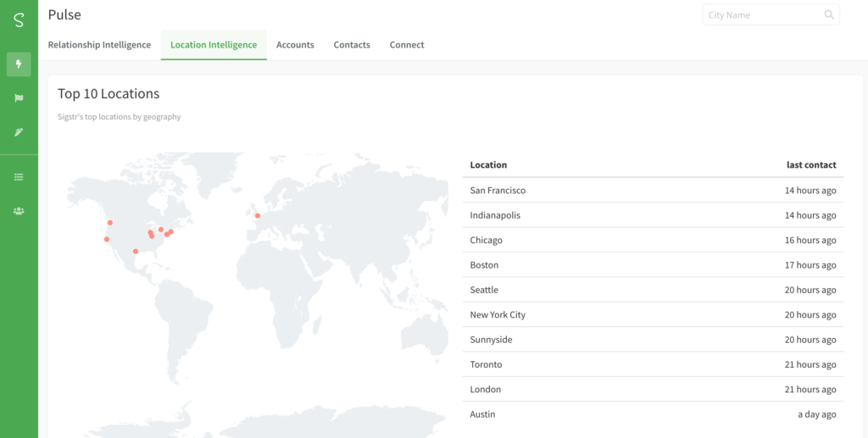The width and height of the screenshot is (868, 438).
Task: Select the Location Intelligence tab
Action: coord(214,45)
